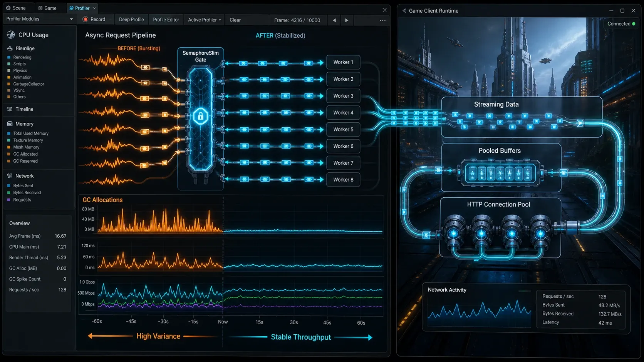
Task: Expand the Active Profiler dropdown
Action: 205,20
